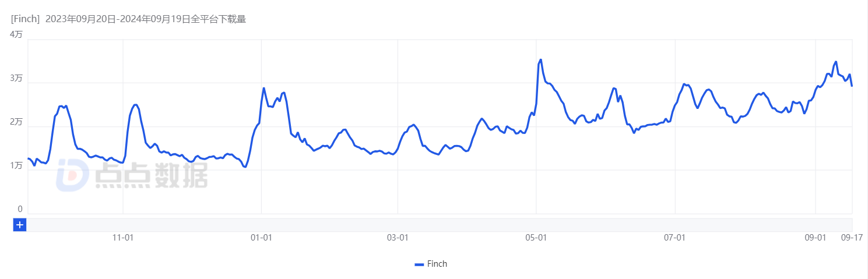Image resolution: width=868 pixels, height=279 pixels.
Task: Select the 11-01 date label on x-axis
Action: click(123, 238)
